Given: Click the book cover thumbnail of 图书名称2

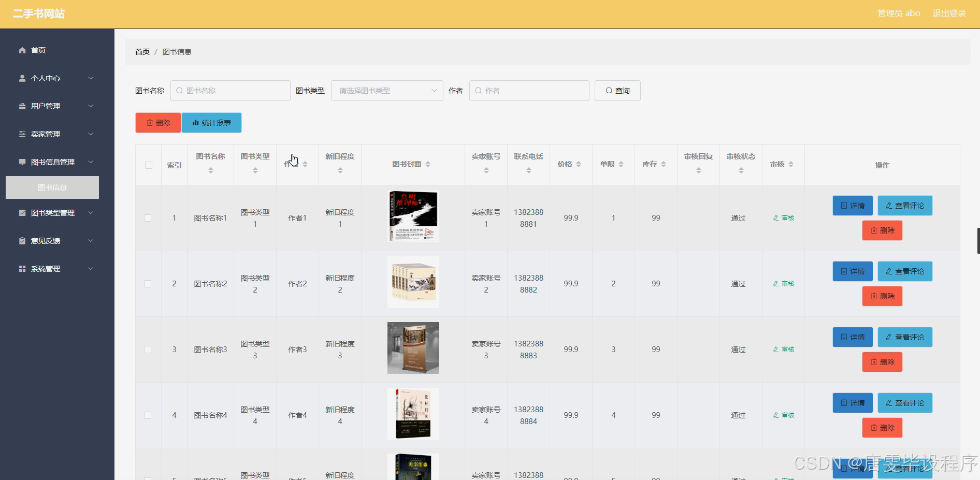Looking at the screenshot, I should coord(413,282).
